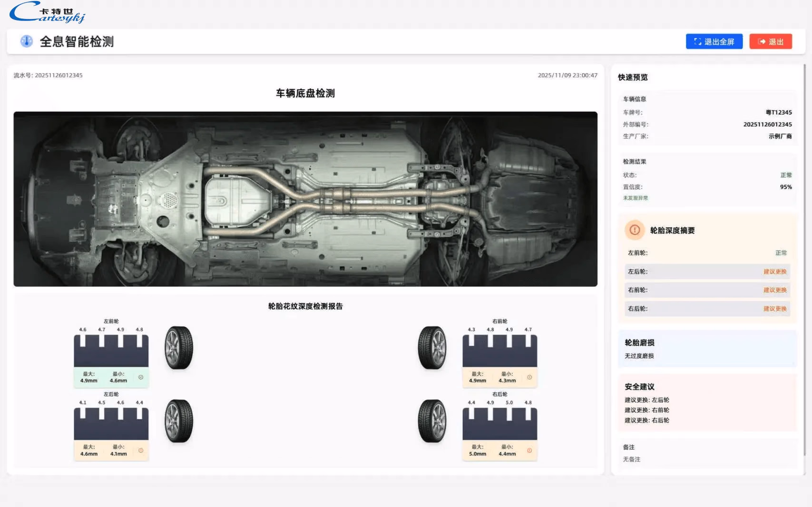Select the 右后轮 建议更换 summary row
The height and width of the screenshot is (507, 812).
[x=707, y=309]
